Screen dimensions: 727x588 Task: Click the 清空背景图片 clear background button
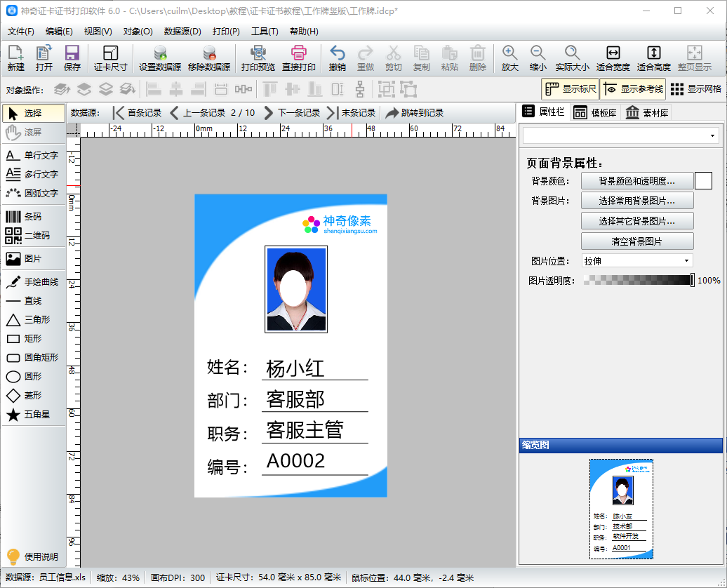tap(637, 241)
